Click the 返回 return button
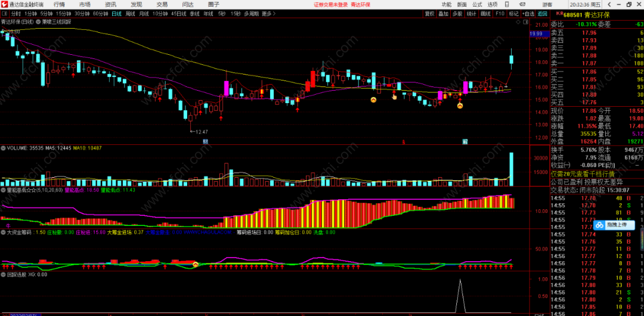Viewport: 644px width, 316px height. tap(542, 14)
